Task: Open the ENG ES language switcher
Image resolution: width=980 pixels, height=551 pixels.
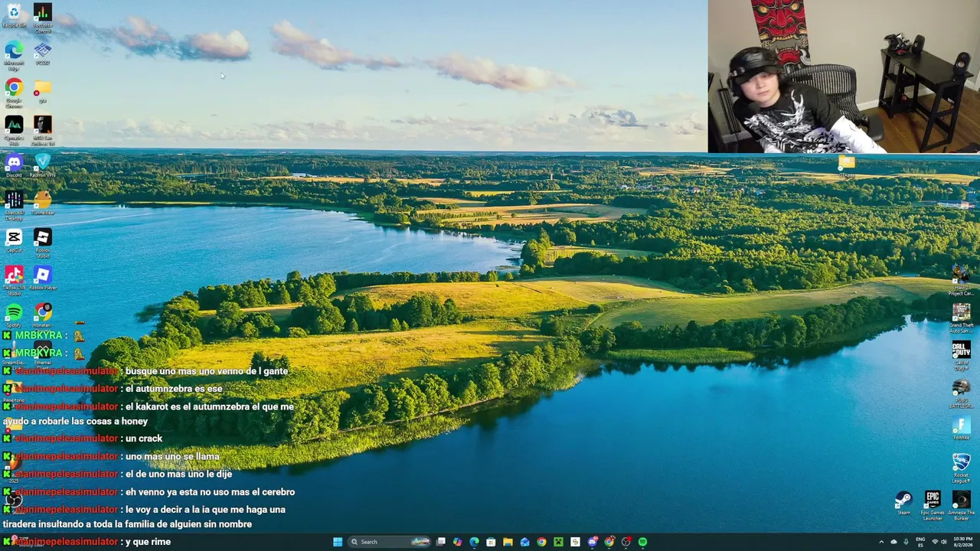Action: click(920, 542)
